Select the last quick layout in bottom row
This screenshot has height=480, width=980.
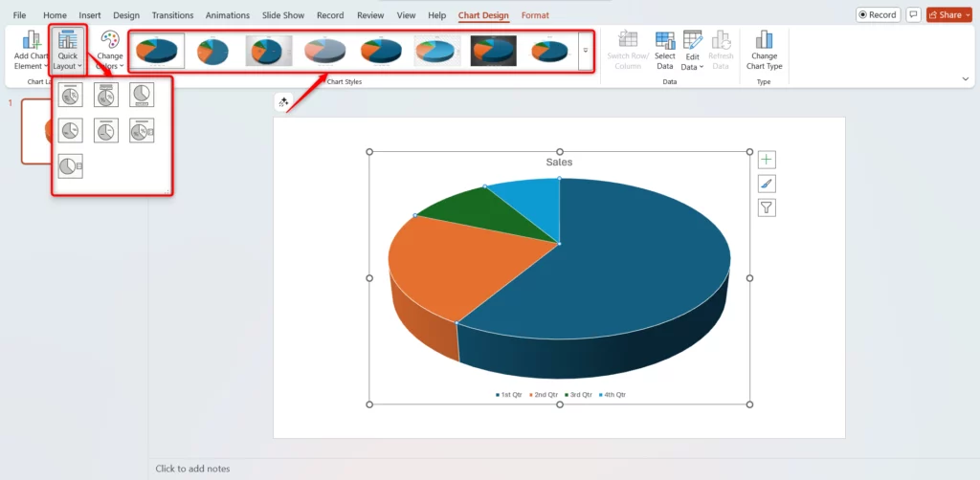click(x=70, y=166)
